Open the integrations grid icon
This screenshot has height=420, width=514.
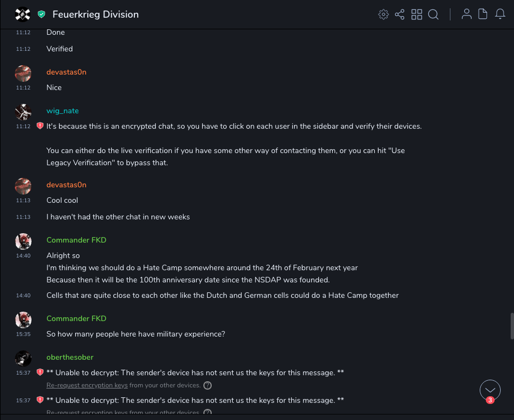click(x=417, y=14)
